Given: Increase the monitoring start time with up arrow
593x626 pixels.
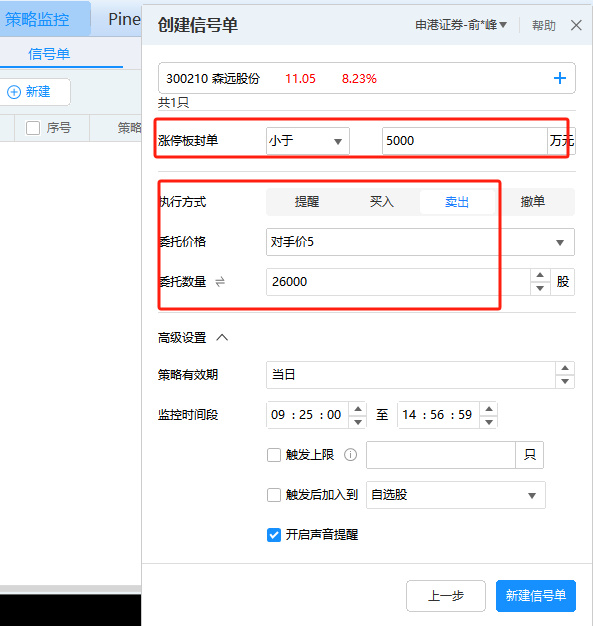Looking at the screenshot, I should click(x=358, y=408).
